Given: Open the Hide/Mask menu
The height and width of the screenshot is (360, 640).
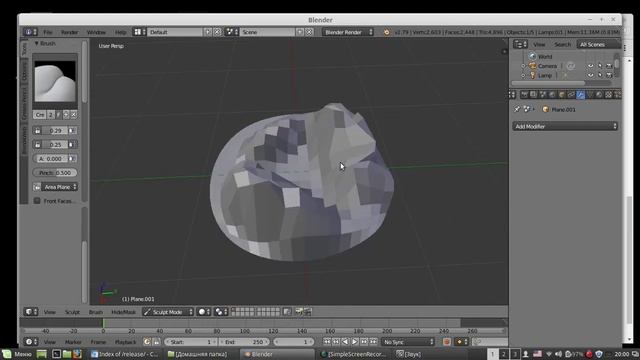Looking at the screenshot, I should tap(123, 312).
